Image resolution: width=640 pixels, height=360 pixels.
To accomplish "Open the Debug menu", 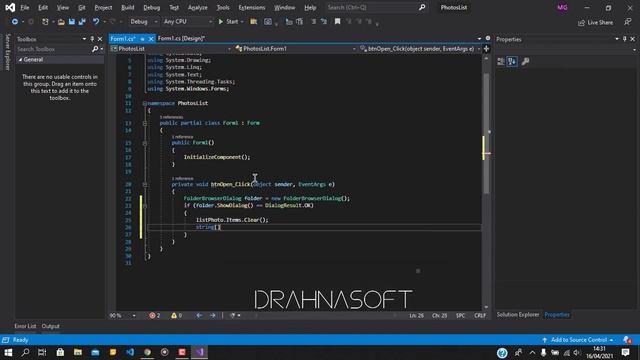I will click(x=151, y=7).
